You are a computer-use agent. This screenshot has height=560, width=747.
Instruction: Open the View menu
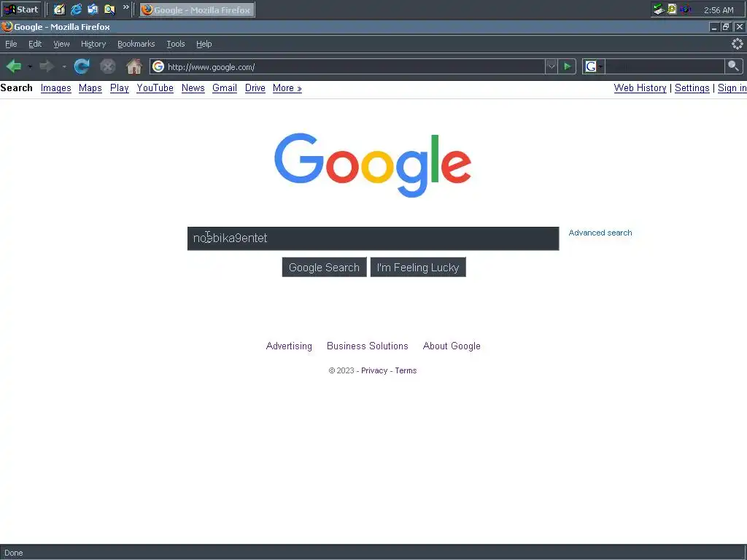click(x=61, y=44)
